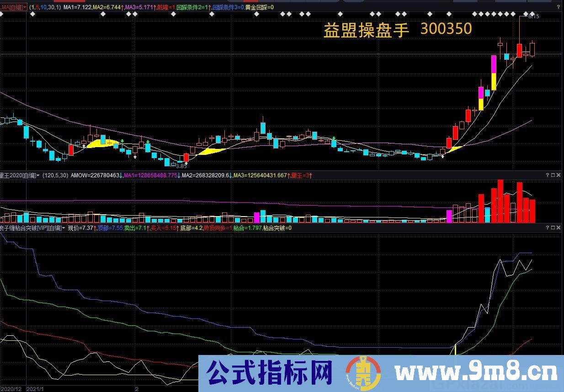Click the 买入=5.15 value

(x=163, y=228)
